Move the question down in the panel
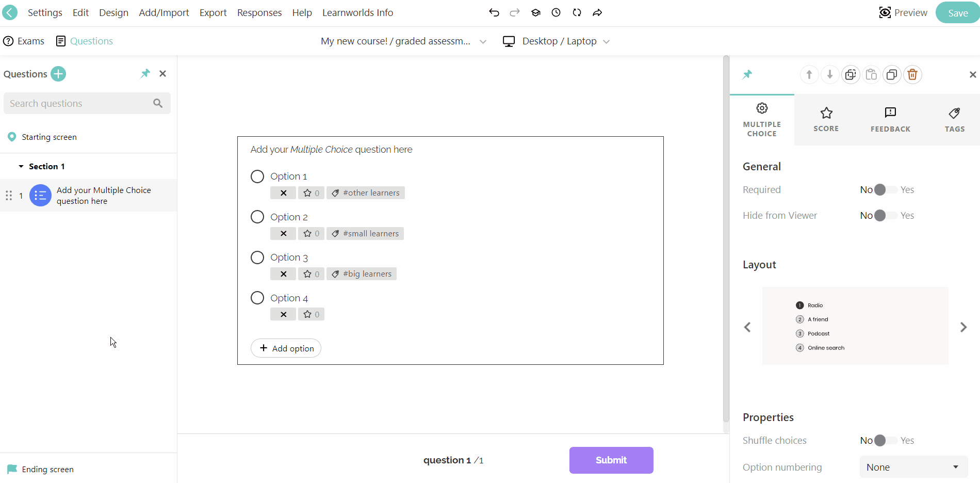980x483 pixels. [829, 74]
